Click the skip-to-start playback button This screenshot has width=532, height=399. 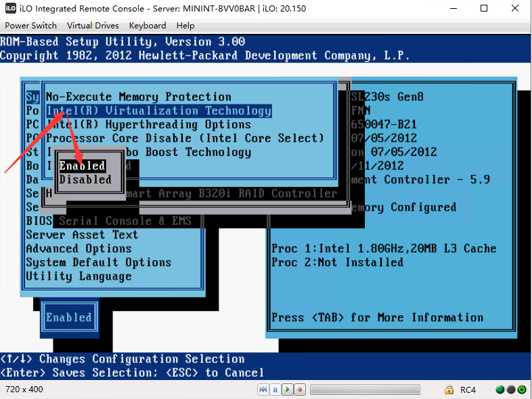pyautogui.click(x=263, y=390)
